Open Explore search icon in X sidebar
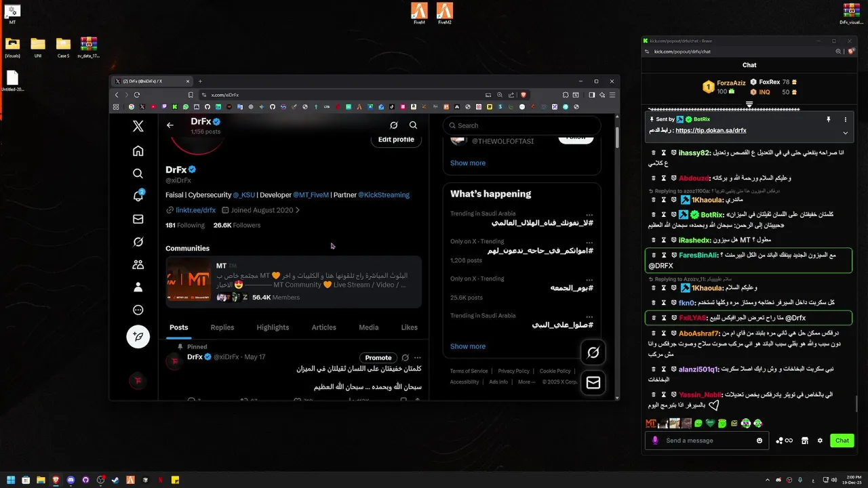This screenshot has height=488, width=868. (x=138, y=174)
